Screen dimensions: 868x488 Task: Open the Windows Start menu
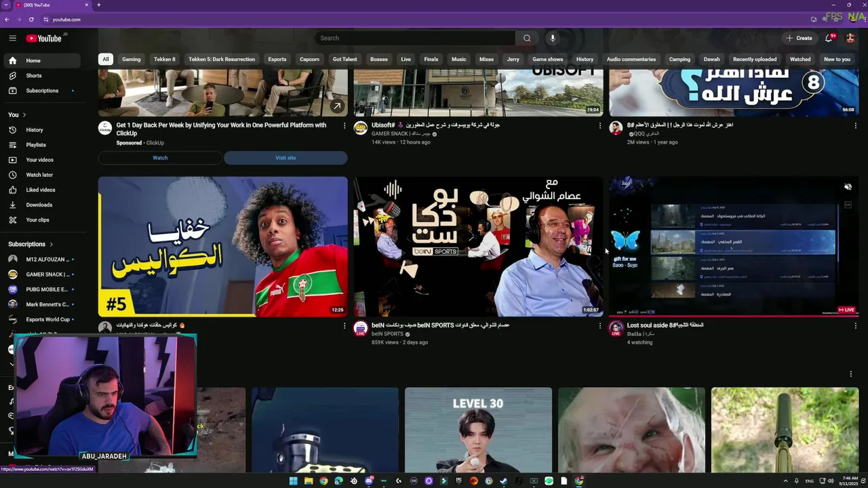click(x=293, y=481)
